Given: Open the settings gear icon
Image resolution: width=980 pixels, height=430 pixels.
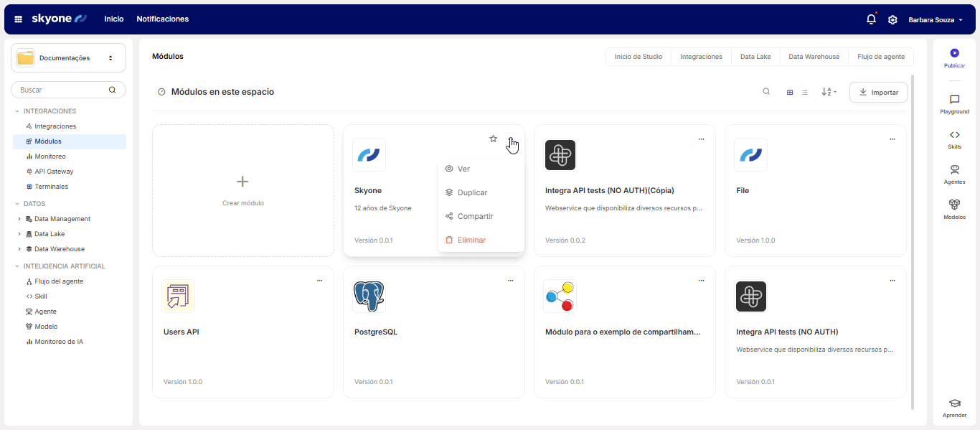Looking at the screenshot, I should tap(892, 19).
